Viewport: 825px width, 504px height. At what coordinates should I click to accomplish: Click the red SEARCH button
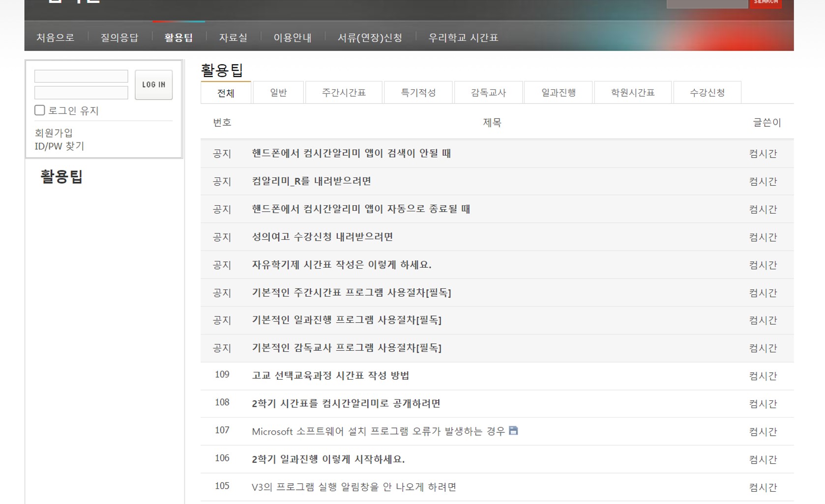click(766, 3)
